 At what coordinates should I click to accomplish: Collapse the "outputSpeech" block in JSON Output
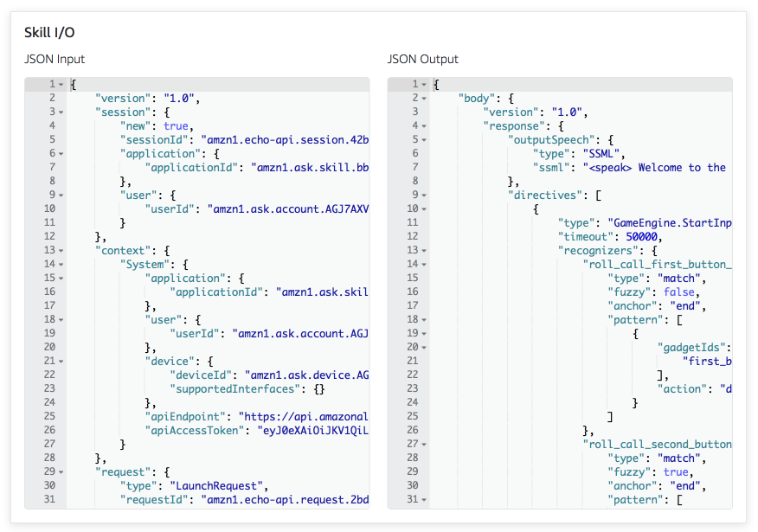[x=425, y=139]
